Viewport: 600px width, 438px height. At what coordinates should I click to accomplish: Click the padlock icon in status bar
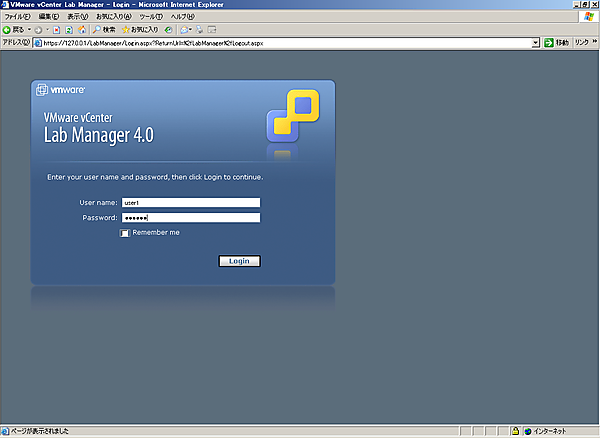pyautogui.click(x=515, y=431)
